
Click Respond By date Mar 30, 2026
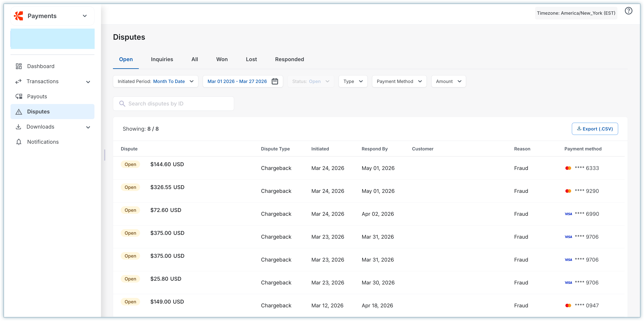coord(378,283)
